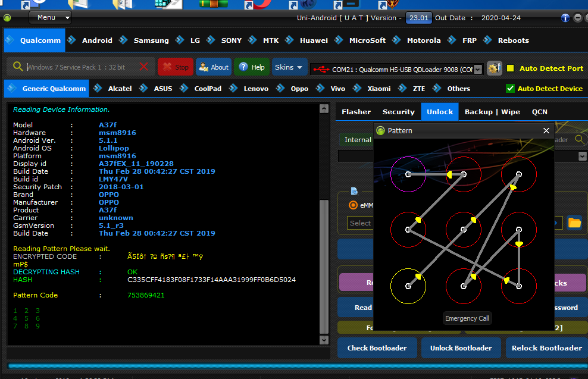The image size is (588, 379).
Task: Click the orange folder browse icon
Action: pos(574,223)
